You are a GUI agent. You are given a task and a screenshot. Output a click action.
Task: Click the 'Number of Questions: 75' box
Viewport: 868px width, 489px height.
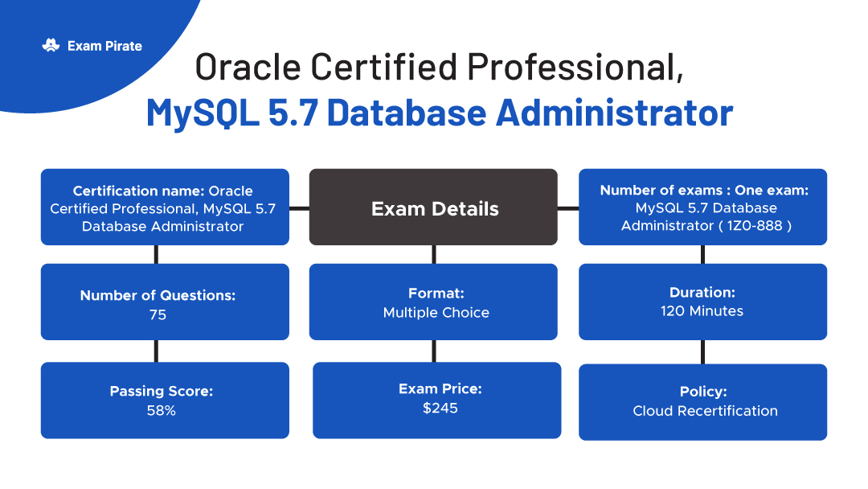coord(165,302)
